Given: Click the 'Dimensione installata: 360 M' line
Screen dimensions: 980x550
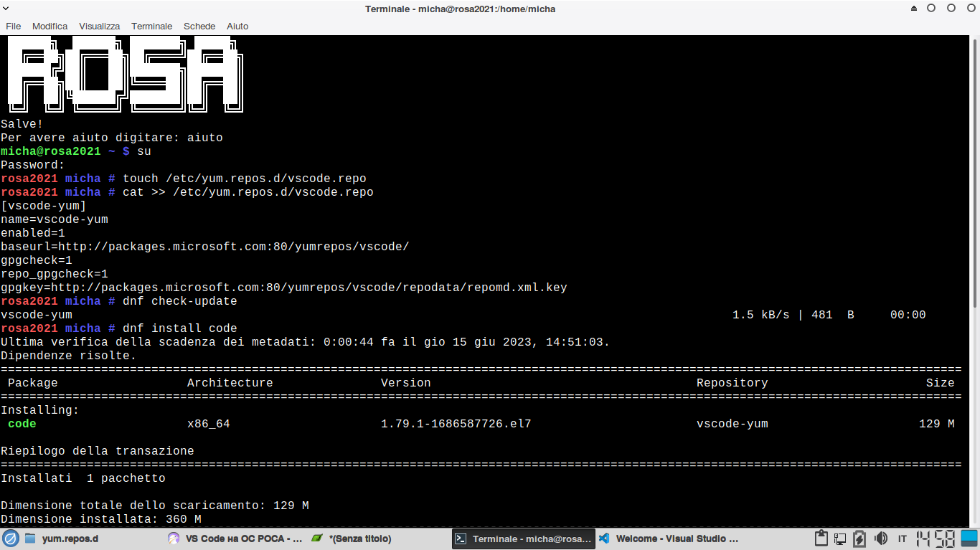Looking at the screenshot, I should (101, 519).
